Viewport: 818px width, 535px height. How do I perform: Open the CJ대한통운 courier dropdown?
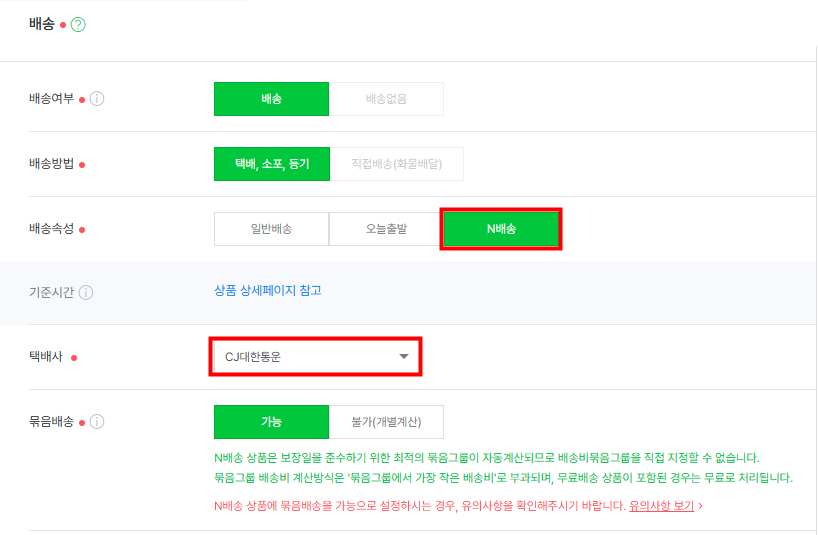[315, 357]
